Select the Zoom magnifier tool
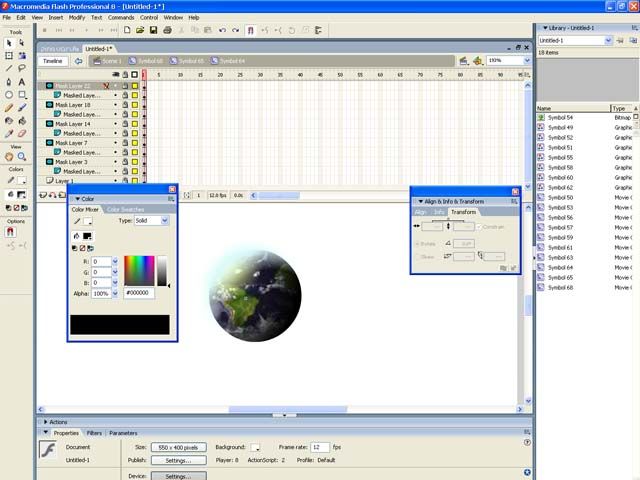640x480 pixels. pyautogui.click(x=22, y=157)
